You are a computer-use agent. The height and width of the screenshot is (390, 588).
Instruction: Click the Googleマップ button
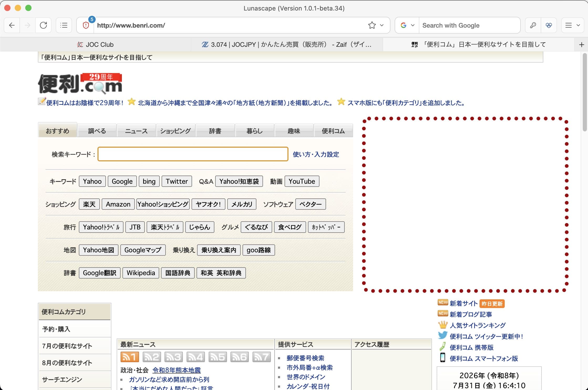pyautogui.click(x=143, y=250)
